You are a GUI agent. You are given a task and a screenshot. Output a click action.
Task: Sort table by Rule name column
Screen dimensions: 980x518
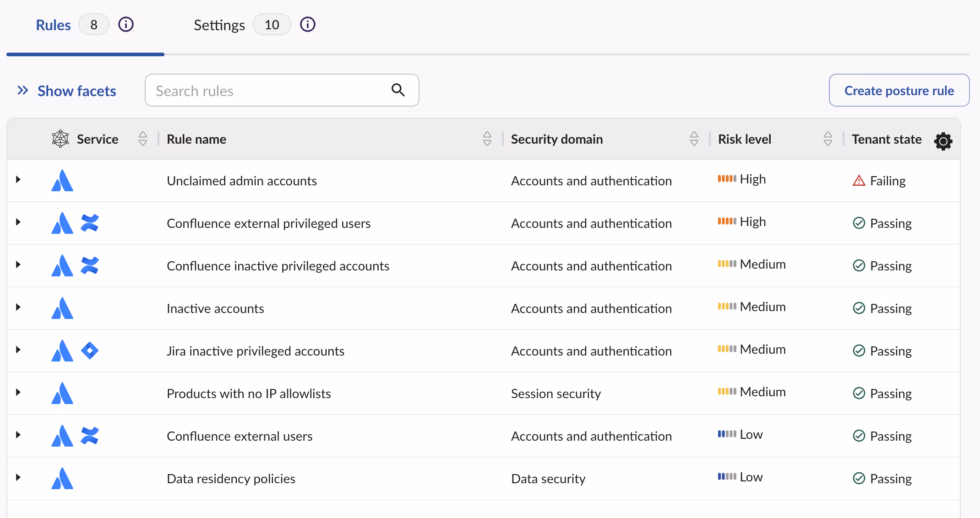click(x=487, y=139)
